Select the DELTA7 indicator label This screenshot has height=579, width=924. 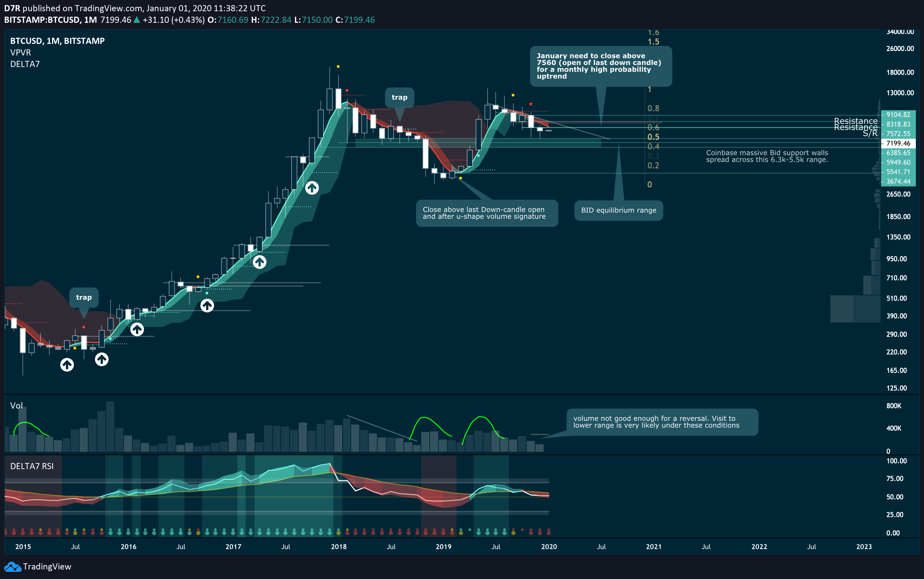tap(25, 64)
